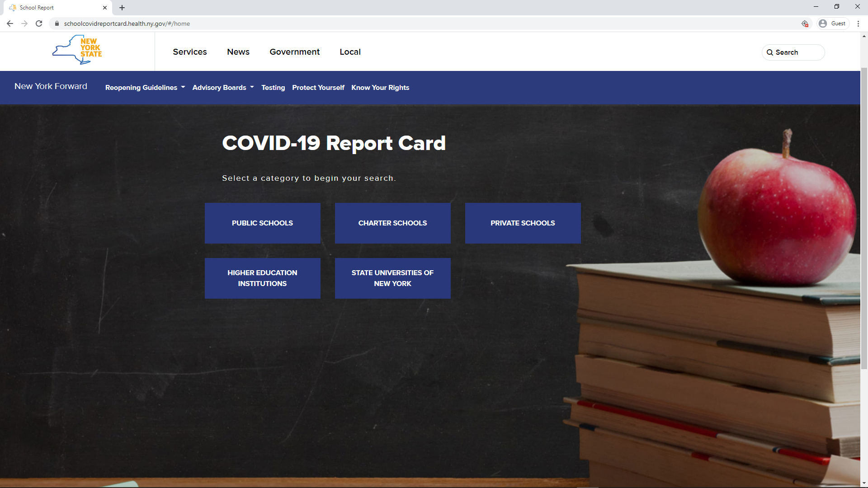Select the Private Schools category
The height and width of the screenshot is (488, 868).
(x=523, y=223)
